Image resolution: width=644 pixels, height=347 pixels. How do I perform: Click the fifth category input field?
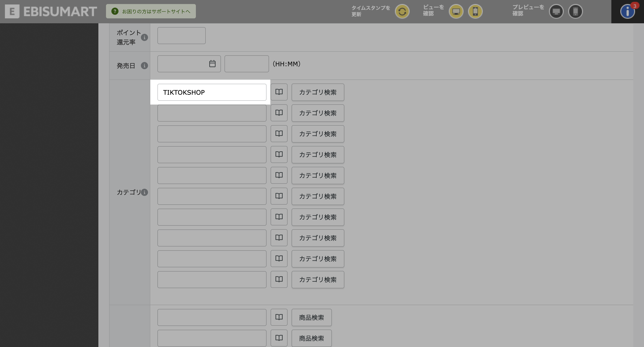(x=212, y=175)
